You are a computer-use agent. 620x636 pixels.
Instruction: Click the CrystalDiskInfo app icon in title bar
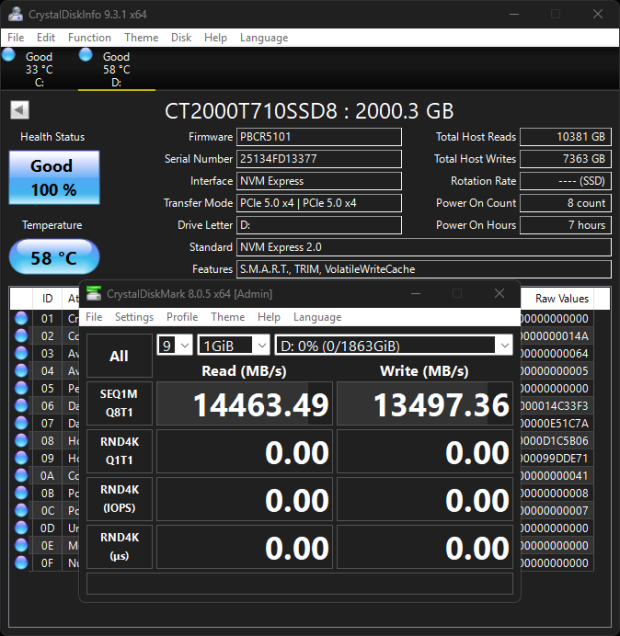[x=15, y=14]
